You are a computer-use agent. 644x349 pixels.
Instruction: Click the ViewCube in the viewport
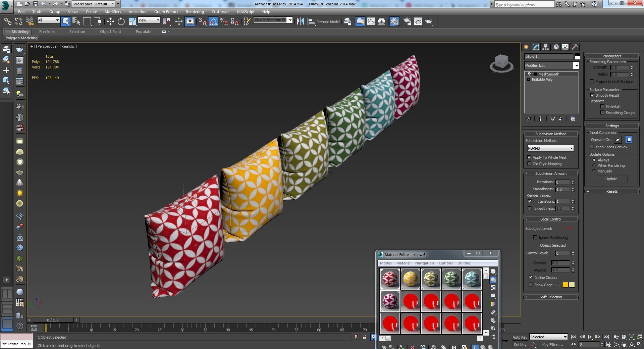click(x=501, y=62)
